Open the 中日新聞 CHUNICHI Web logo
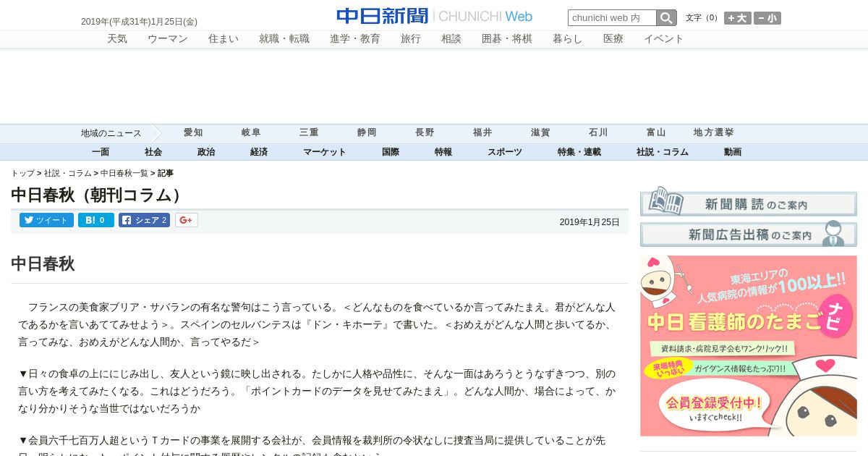 tap(434, 16)
